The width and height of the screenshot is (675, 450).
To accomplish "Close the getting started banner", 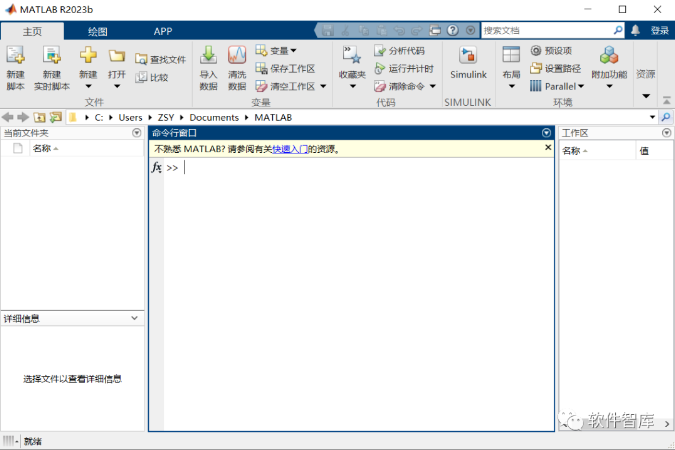I will [548, 147].
